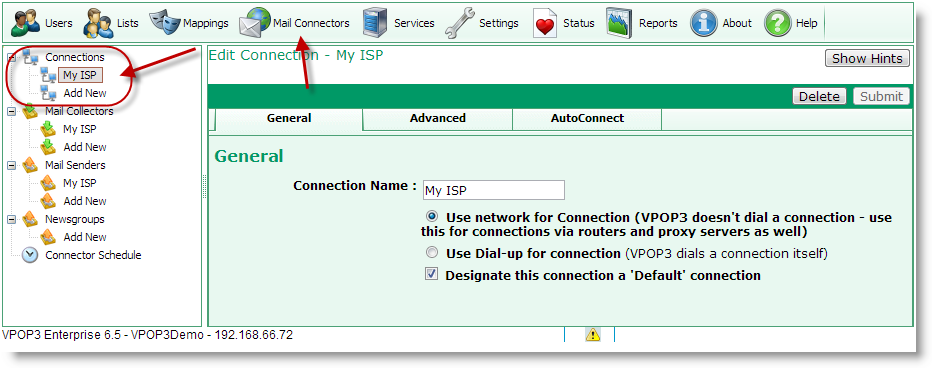Click the Connection Name input field
932x368 pixels.
tap(493, 190)
